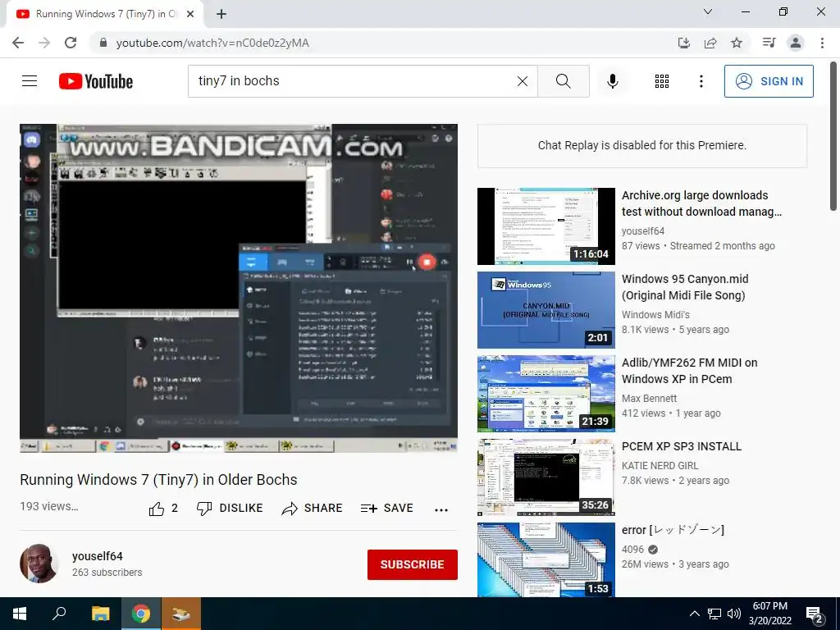Viewport: 840px width, 630px height.
Task: Click the KATIE NERD GIRL channel name
Action: click(x=660, y=466)
